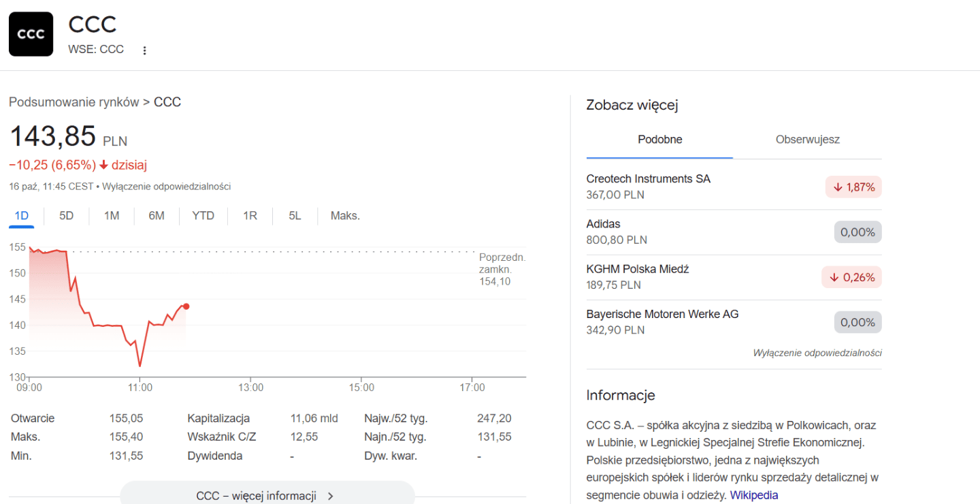Open the Podobne tab
Screen dimensions: 980x504
click(659, 140)
